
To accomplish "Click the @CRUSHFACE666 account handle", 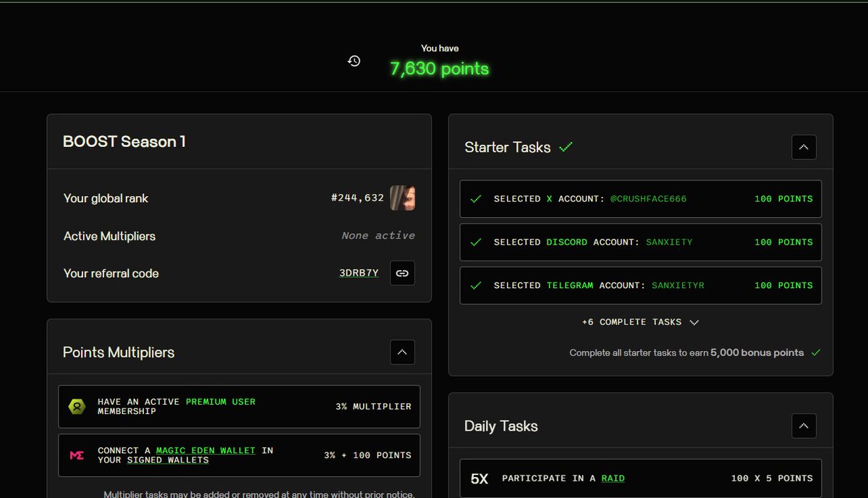I will pyautogui.click(x=648, y=198).
